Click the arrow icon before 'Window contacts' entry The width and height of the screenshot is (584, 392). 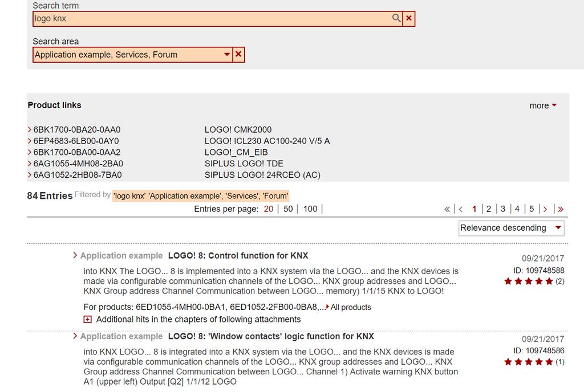[75, 336]
